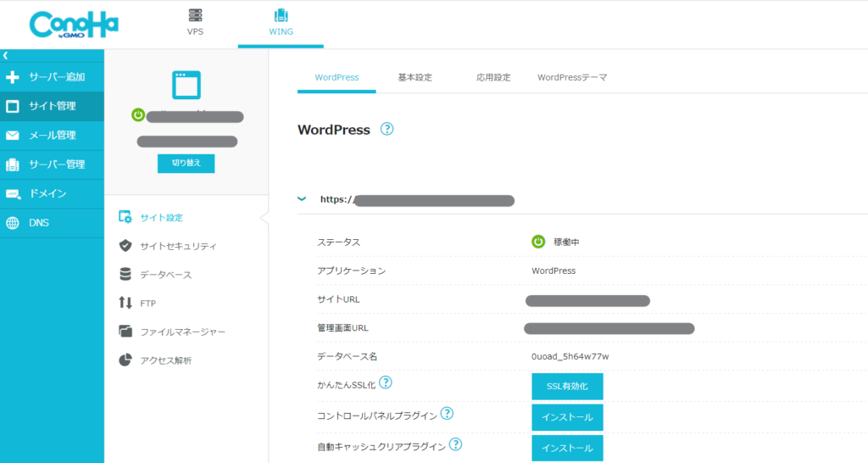Click the サイト設定 gear-window icon
The height and width of the screenshot is (463, 868).
coord(125,217)
